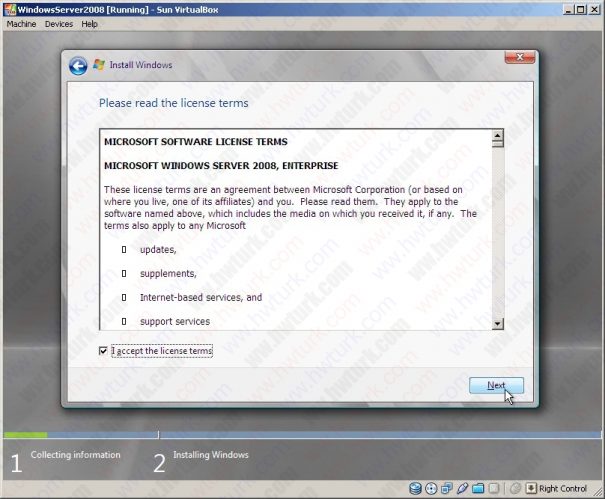
Task: Minimize the VirtualBox window
Action: point(568,10)
